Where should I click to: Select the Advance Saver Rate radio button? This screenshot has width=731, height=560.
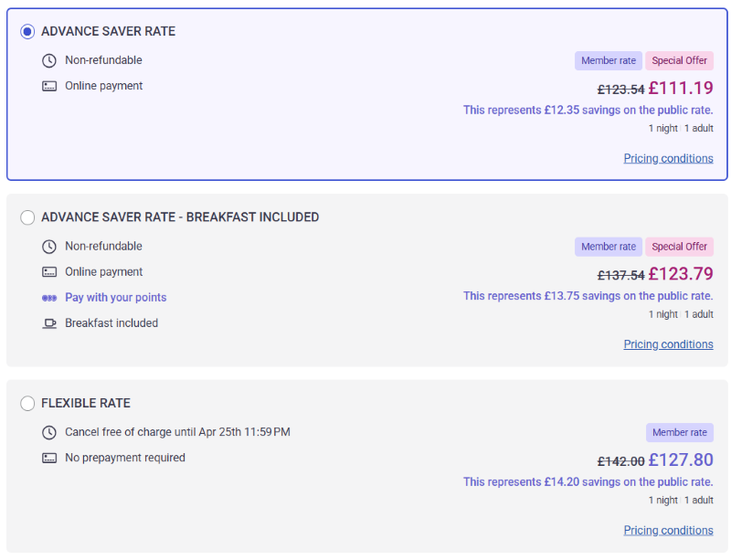[27, 31]
